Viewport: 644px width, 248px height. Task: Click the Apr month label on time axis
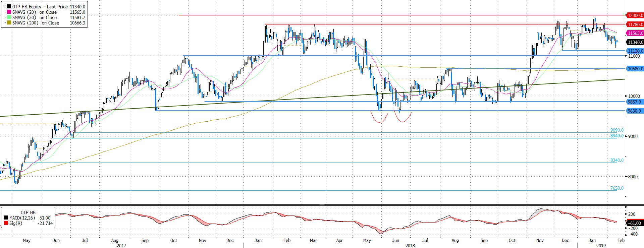[339, 240]
